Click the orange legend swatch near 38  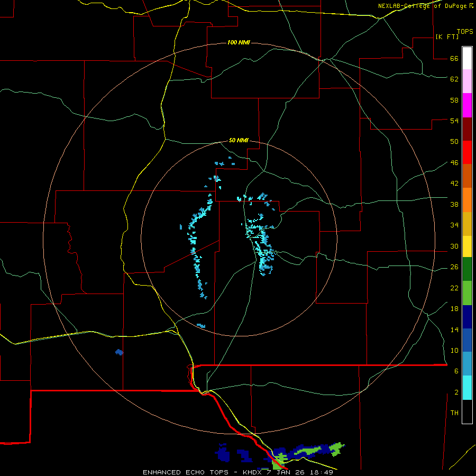[467, 200]
